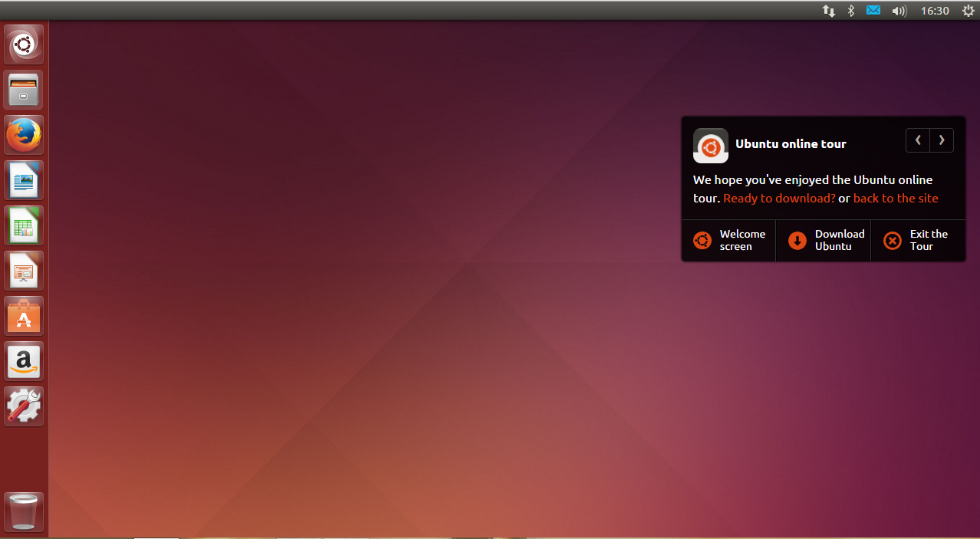980x539 pixels.
Task: Click the sound volume indicator
Action: [x=899, y=11]
